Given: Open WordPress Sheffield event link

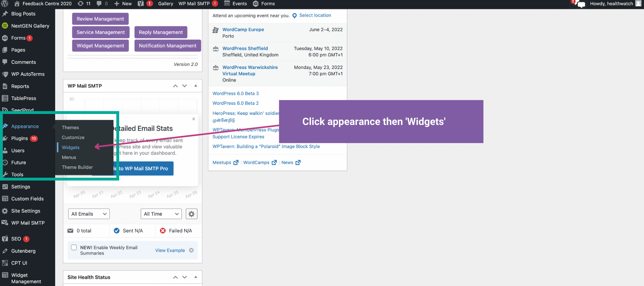Looking at the screenshot, I should 245,48.
